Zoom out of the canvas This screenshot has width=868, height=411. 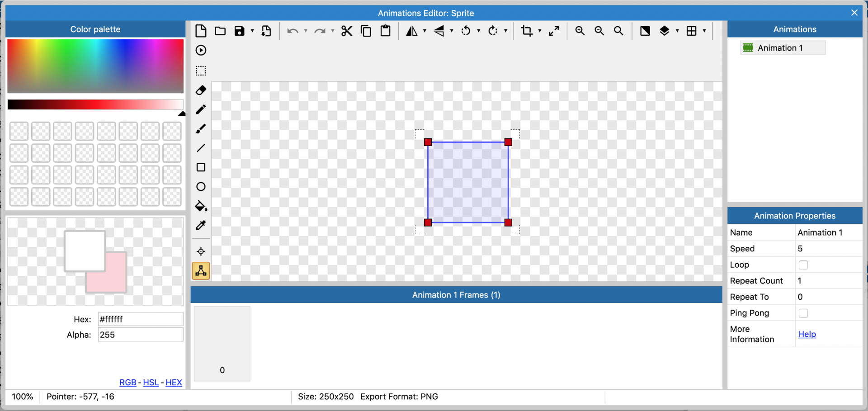point(599,31)
